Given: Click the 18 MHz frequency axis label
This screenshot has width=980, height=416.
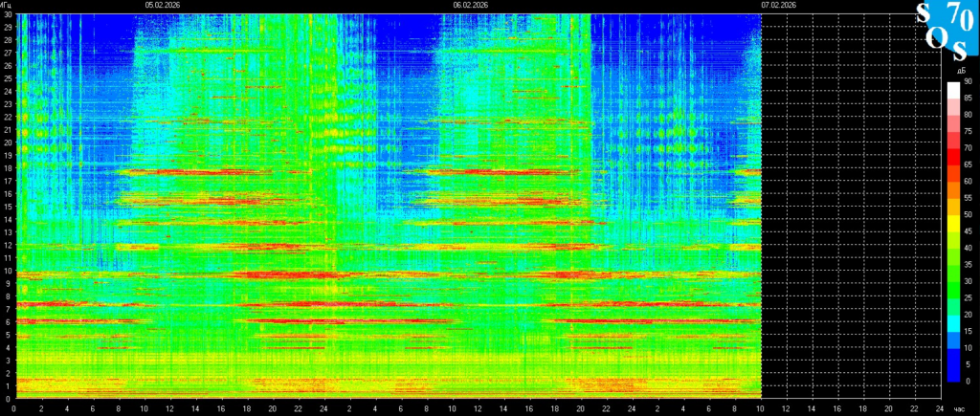Looking at the screenshot, I should pyautogui.click(x=7, y=168).
